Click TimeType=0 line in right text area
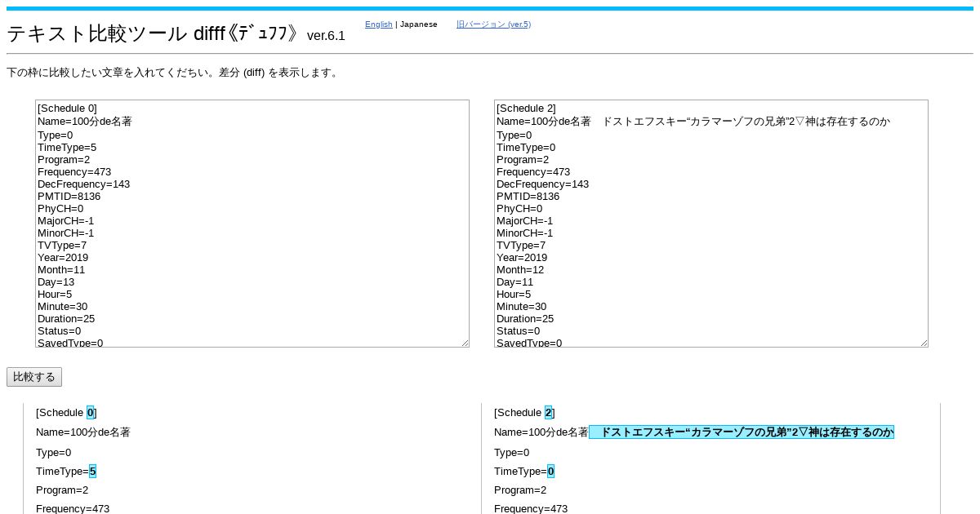The height and width of the screenshot is (514, 980). [526, 148]
